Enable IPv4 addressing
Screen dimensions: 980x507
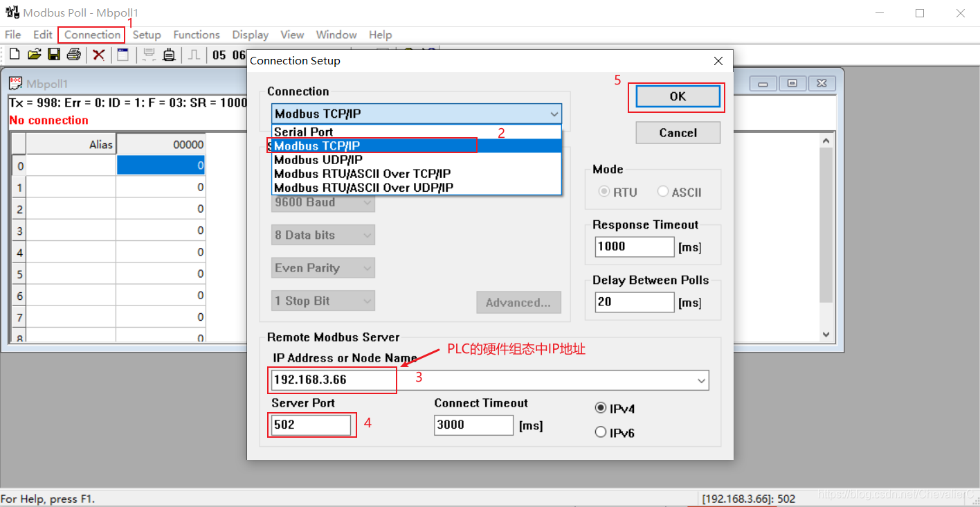(x=601, y=408)
